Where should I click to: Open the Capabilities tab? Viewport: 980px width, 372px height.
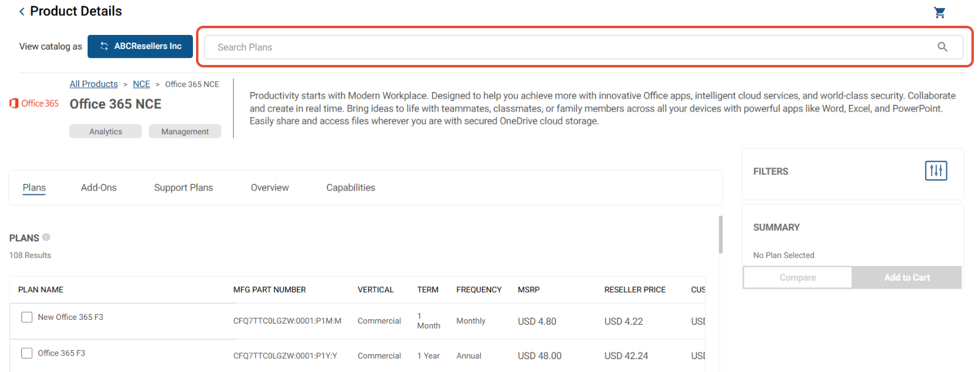351,188
